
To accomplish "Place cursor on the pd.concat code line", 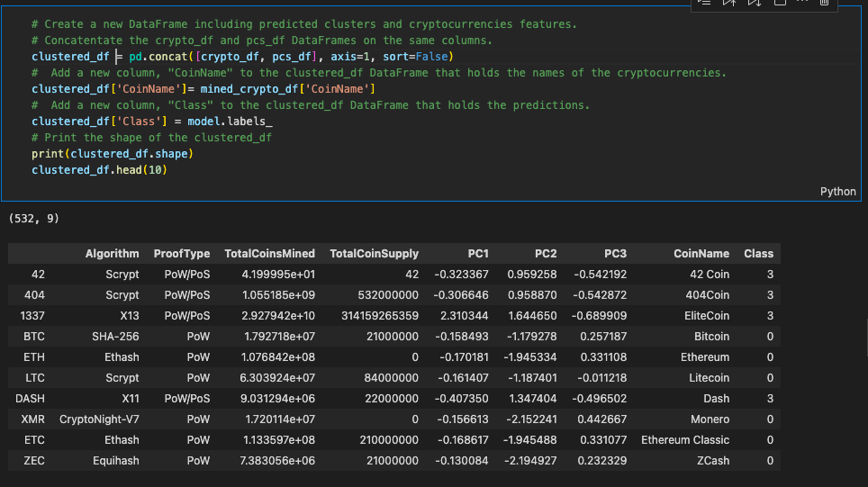I will (x=242, y=57).
